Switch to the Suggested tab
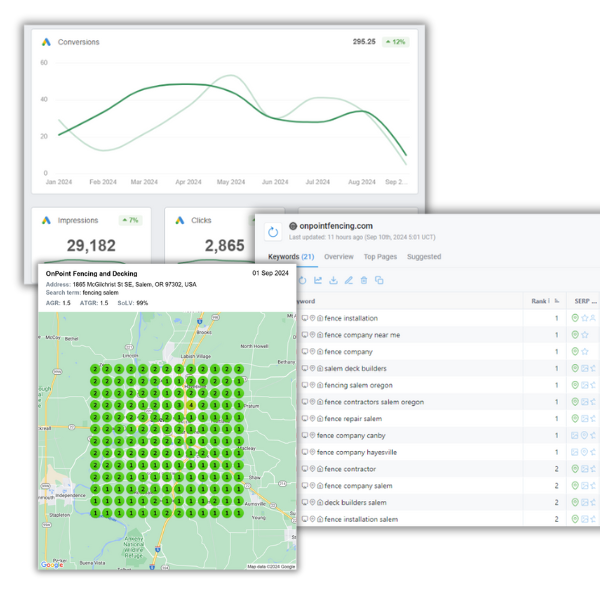The height and width of the screenshot is (600, 600). pyautogui.click(x=424, y=257)
